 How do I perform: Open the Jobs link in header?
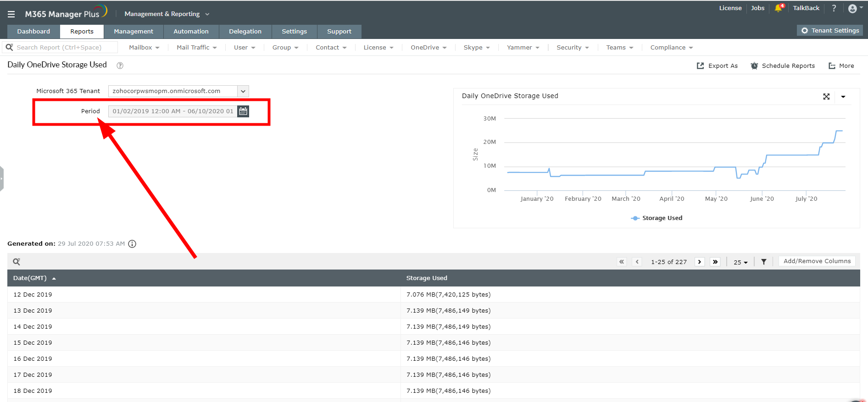757,8
